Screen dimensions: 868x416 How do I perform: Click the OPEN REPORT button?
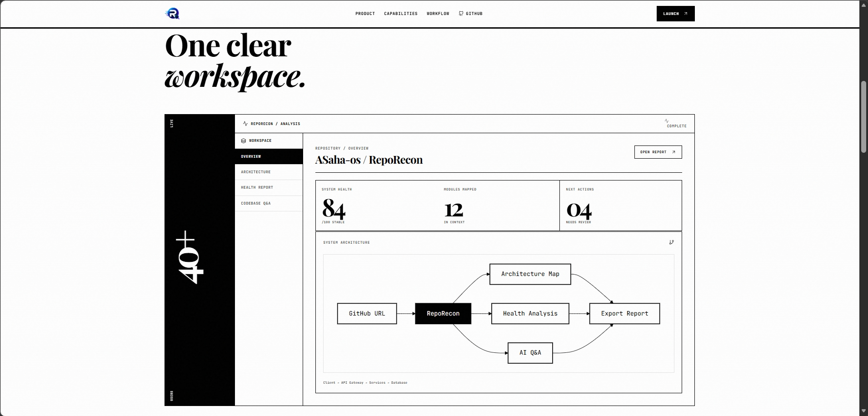pyautogui.click(x=658, y=152)
